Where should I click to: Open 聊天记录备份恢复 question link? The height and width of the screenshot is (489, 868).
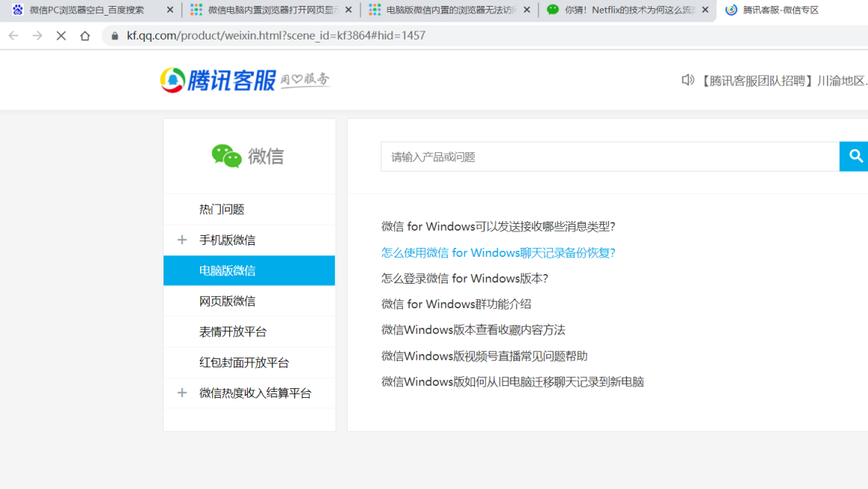coord(499,252)
